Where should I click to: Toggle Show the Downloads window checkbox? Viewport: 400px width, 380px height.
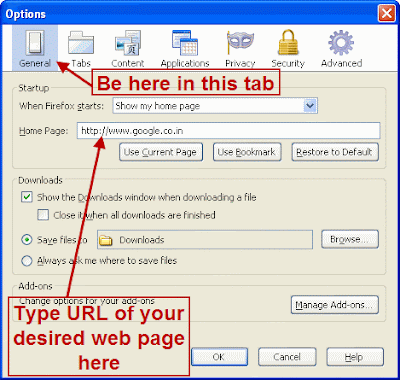coord(27,197)
